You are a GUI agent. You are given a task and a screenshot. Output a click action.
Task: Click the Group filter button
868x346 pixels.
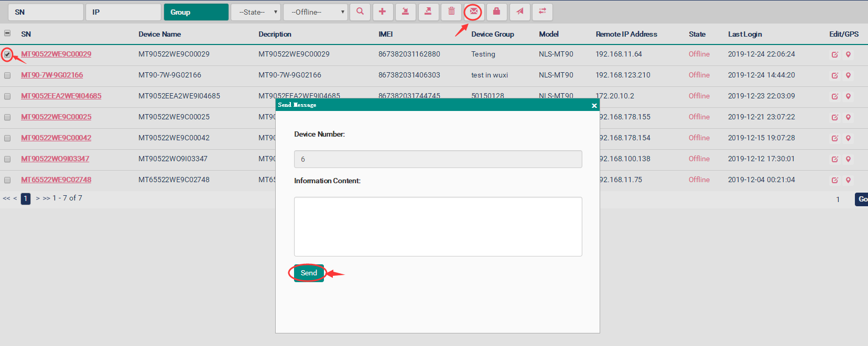pos(196,12)
